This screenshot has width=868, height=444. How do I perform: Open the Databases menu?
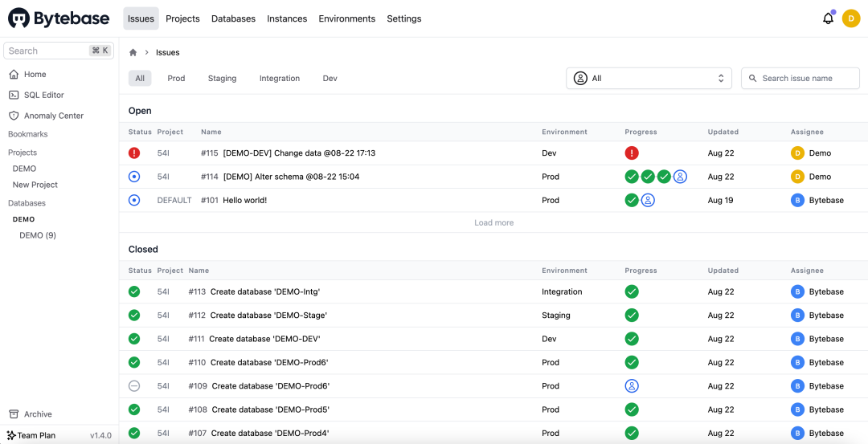(233, 18)
